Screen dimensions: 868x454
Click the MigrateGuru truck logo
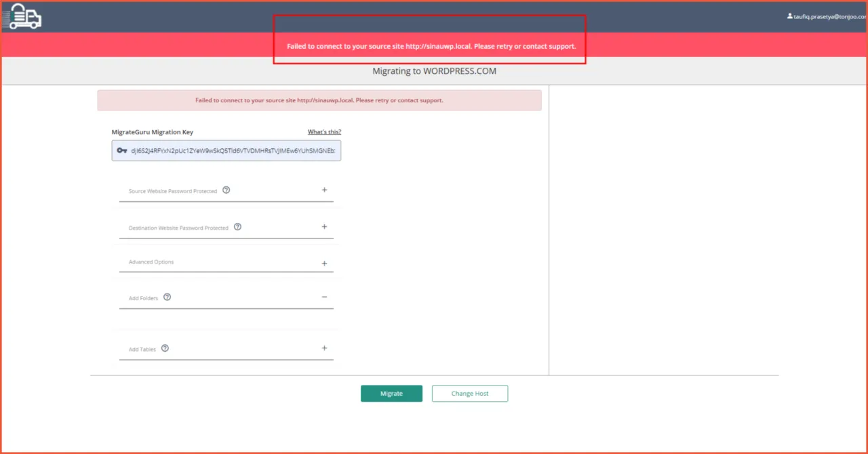[22, 16]
